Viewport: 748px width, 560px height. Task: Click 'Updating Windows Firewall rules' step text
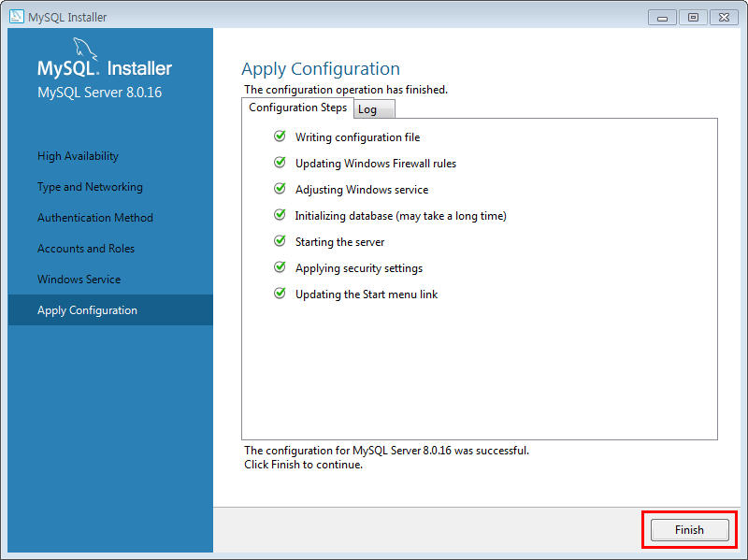(376, 164)
